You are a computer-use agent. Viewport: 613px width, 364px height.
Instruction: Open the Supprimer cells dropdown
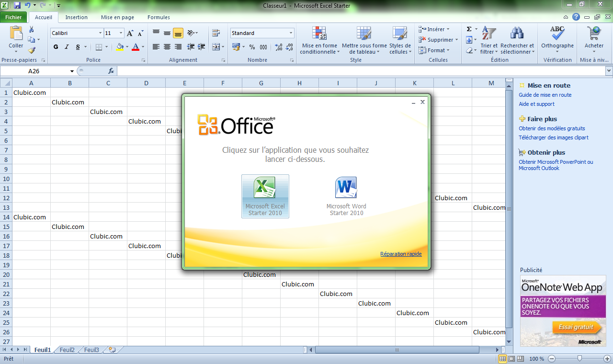tap(438, 40)
